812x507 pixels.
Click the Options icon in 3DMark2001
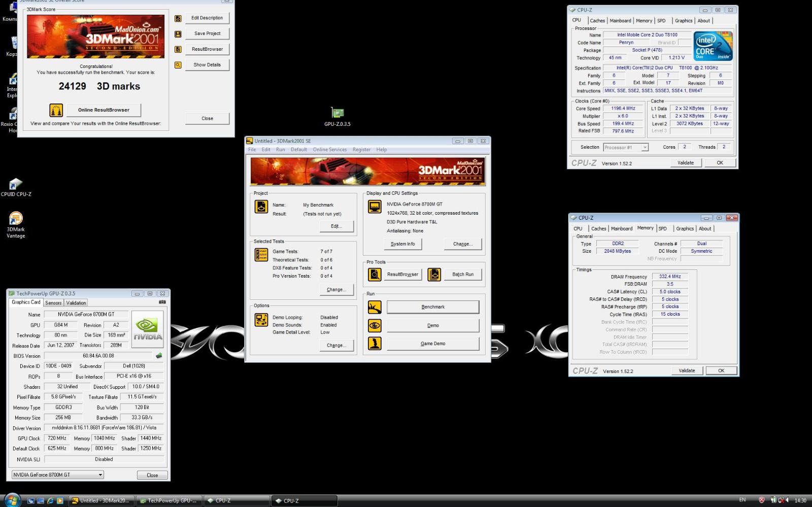coord(261,320)
